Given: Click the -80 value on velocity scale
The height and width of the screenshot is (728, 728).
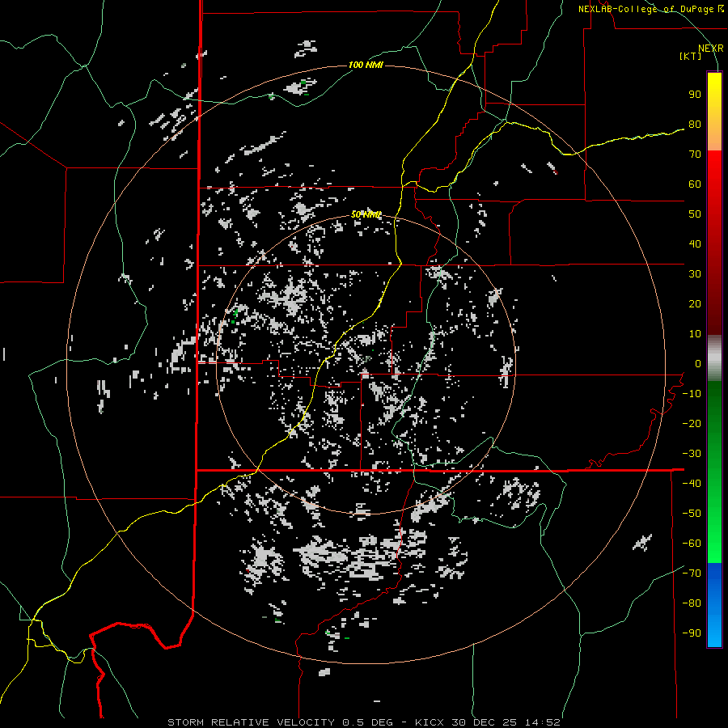Looking at the screenshot, I should 692,603.
